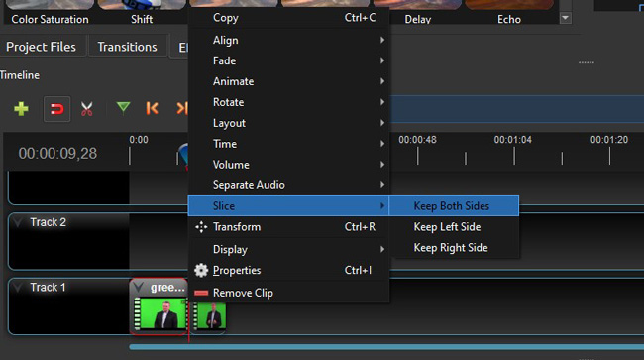Toggle the red magnet snapping button
644x360 pixels.
point(56,109)
